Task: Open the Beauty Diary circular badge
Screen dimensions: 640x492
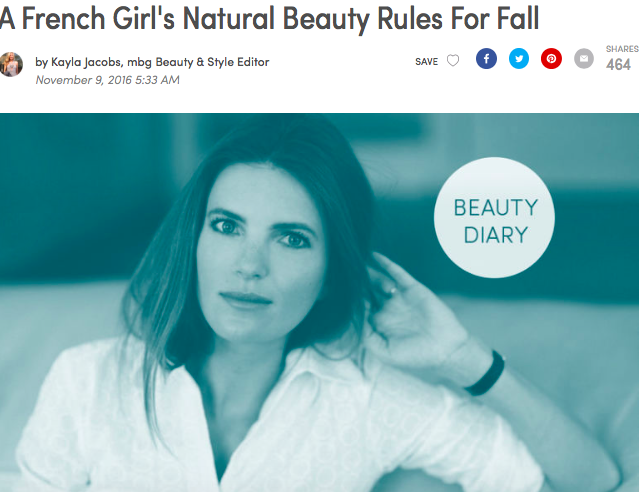Action: 494,218
